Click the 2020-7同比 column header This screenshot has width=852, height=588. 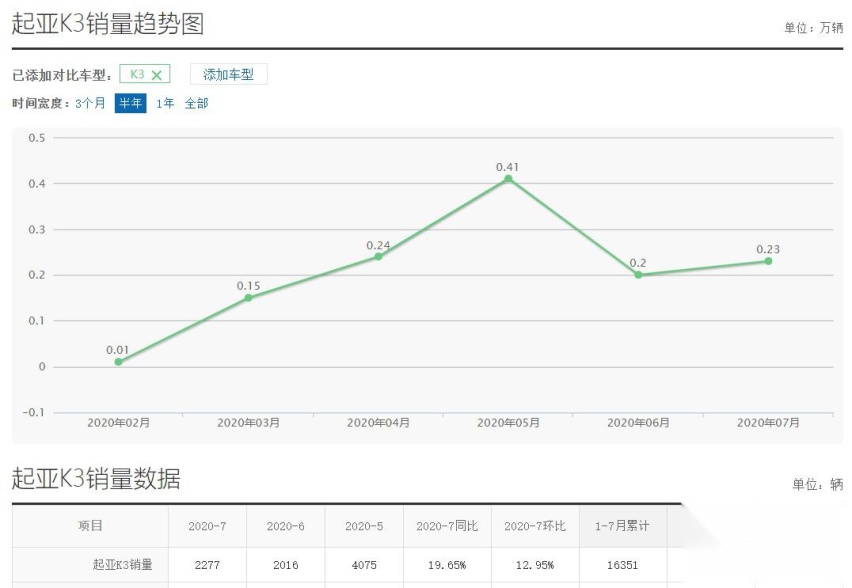pos(447,526)
